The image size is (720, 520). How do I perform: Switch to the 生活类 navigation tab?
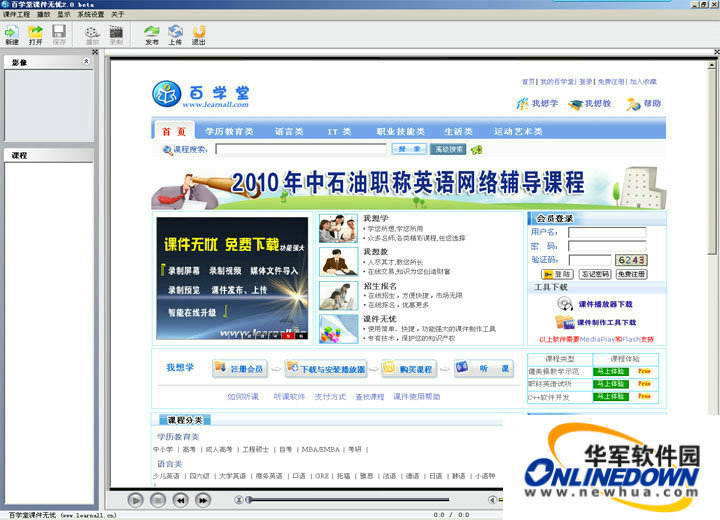[x=458, y=131]
